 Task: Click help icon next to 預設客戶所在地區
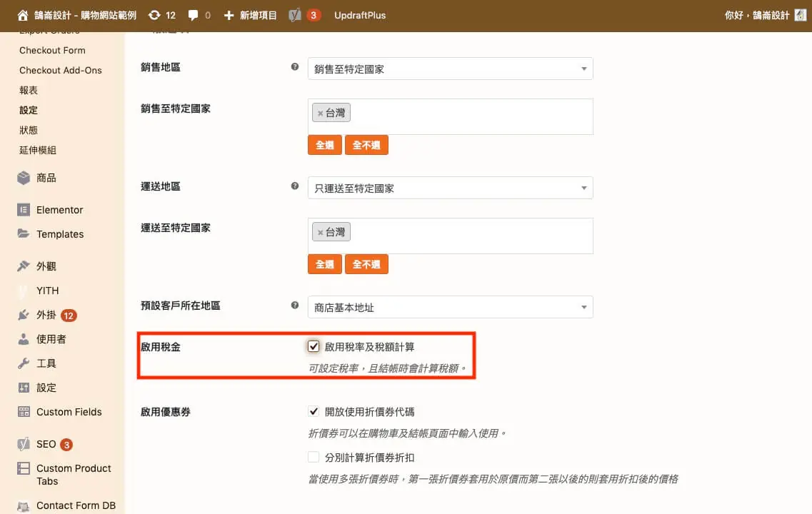295,306
